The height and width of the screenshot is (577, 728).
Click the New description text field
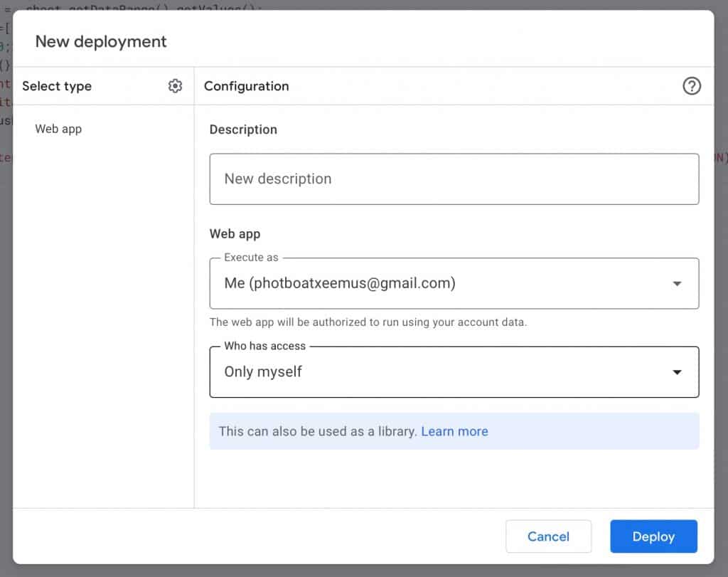pos(454,179)
